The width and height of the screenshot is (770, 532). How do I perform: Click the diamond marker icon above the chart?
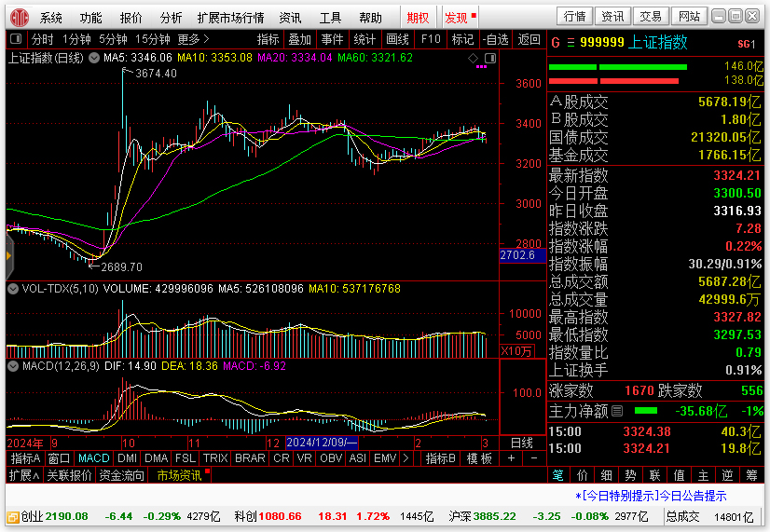473,59
